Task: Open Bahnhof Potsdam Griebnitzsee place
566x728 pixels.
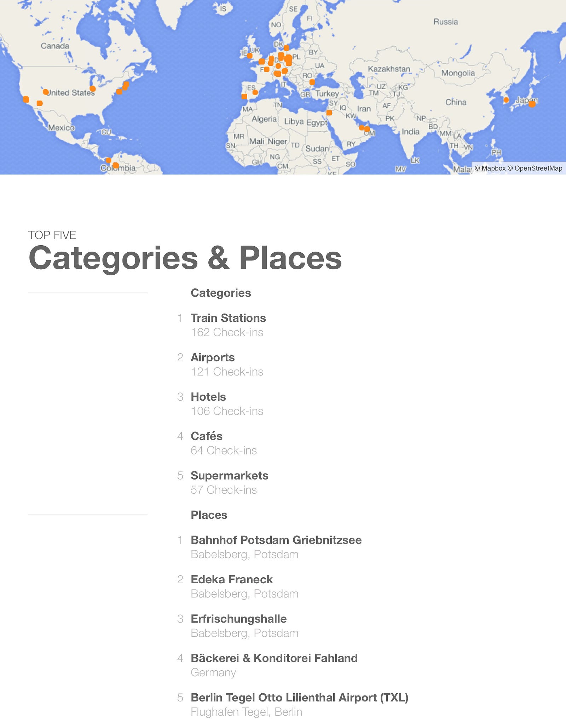Action: pos(276,540)
